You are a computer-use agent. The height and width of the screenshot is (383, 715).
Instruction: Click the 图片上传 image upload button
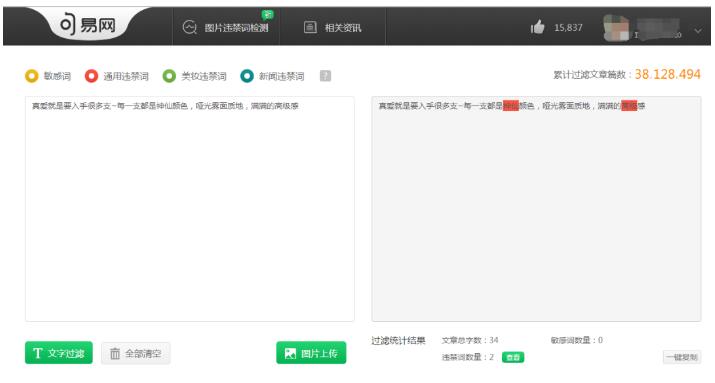(311, 353)
